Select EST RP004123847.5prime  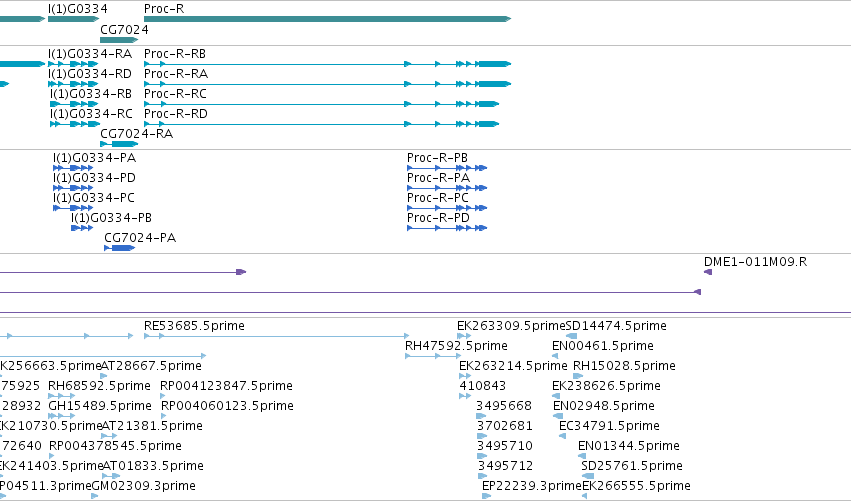point(163,397)
